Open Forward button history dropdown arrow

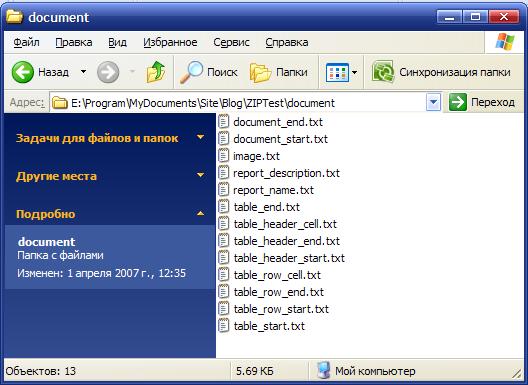click(132, 72)
